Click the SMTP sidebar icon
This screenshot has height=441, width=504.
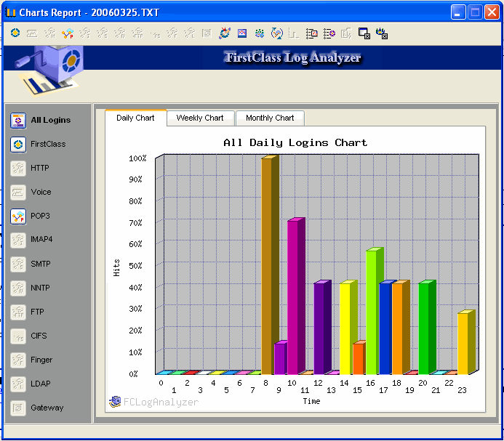[x=18, y=264]
